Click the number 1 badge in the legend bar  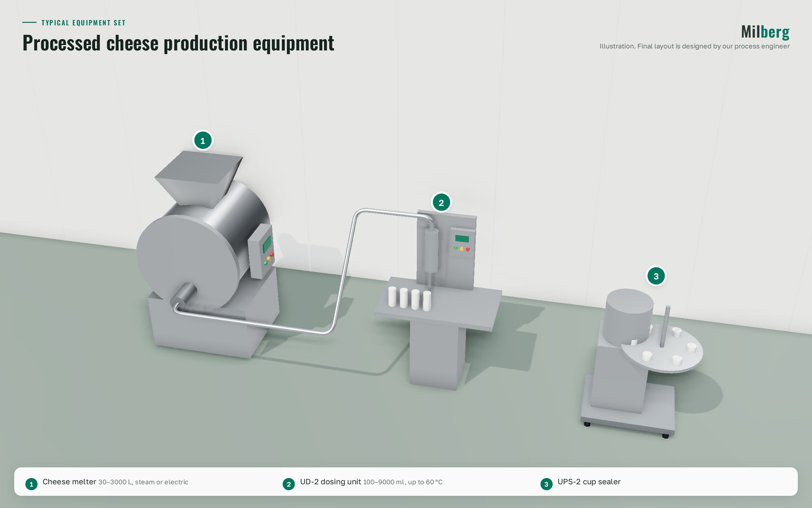(x=31, y=484)
